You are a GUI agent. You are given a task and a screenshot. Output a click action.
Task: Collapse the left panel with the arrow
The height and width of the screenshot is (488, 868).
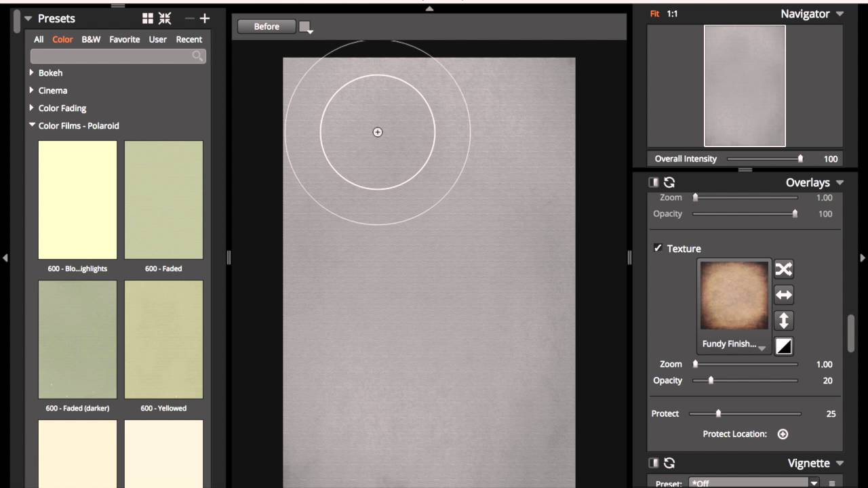click(5, 258)
